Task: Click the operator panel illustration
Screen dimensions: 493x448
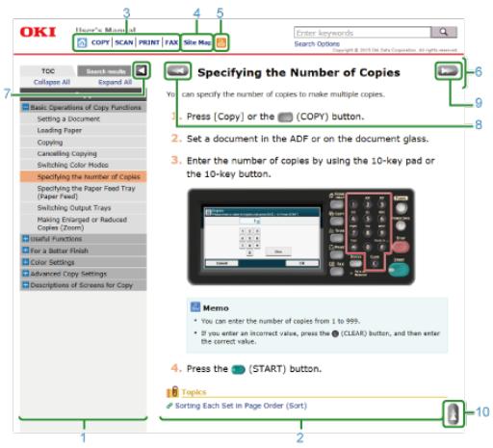Action: tap(300, 237)
